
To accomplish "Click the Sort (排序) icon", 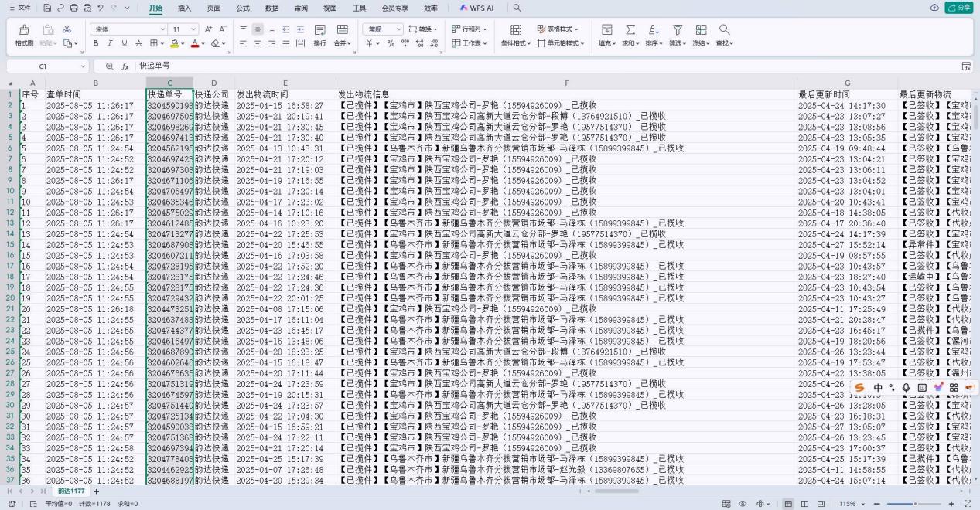I will tap(654, 29).
